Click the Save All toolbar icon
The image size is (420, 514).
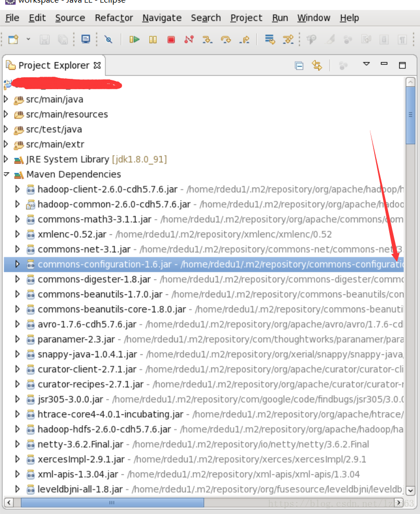63,40
